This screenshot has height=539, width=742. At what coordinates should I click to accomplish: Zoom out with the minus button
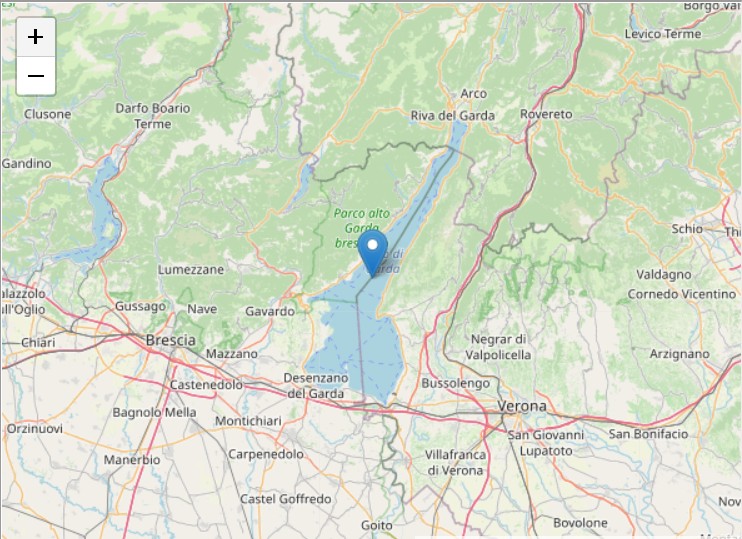(x=36, y=76)
